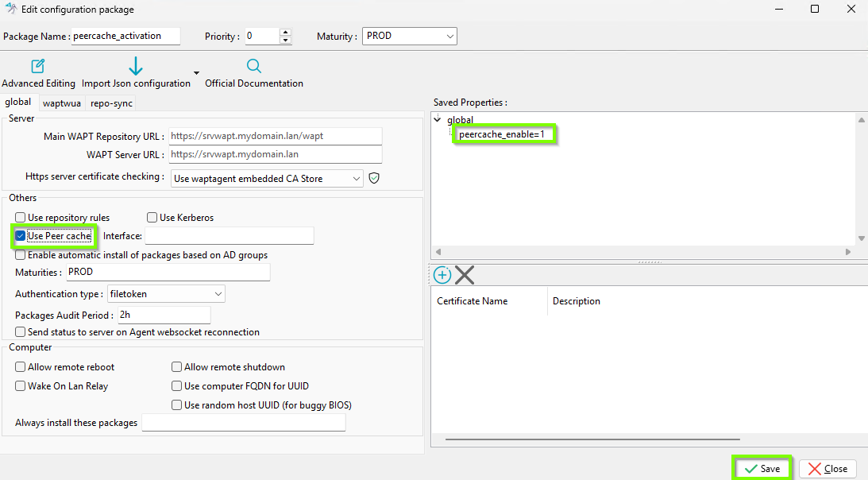868x480 pixels.
Task: Switch to the repo-sync tab
Action: coord(111,103)
